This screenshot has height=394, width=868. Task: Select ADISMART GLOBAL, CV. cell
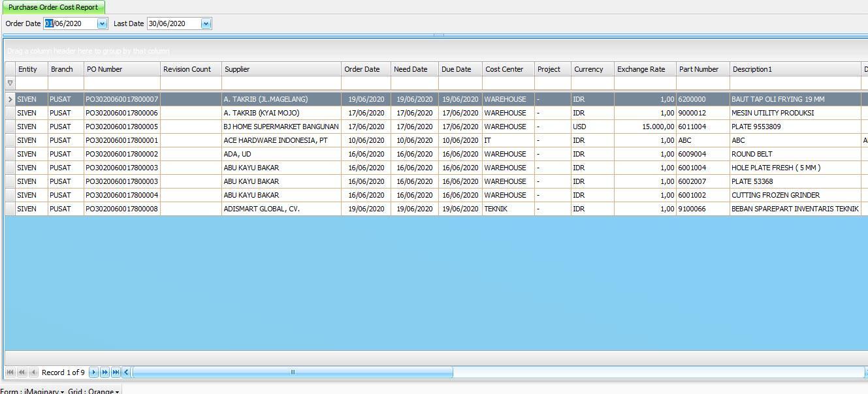pos(281,209)
